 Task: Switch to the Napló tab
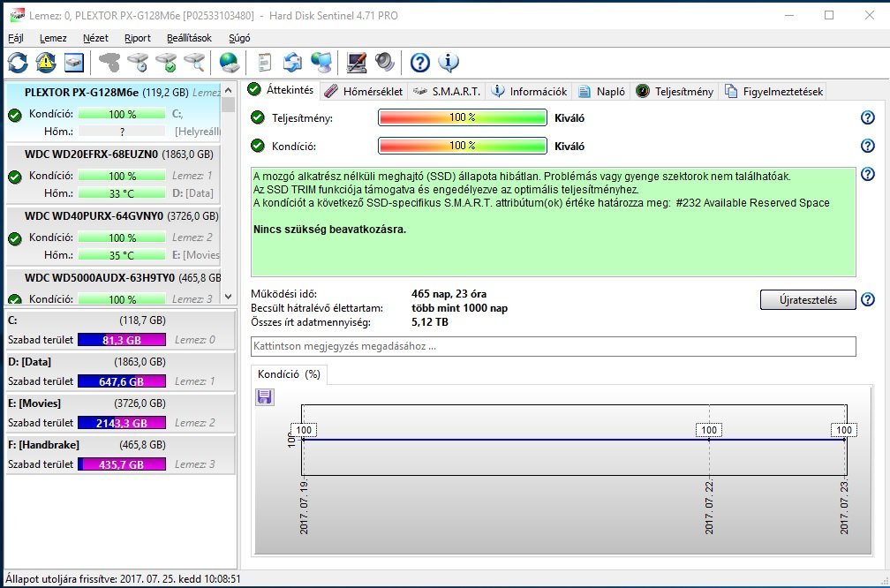click(601, 92)
